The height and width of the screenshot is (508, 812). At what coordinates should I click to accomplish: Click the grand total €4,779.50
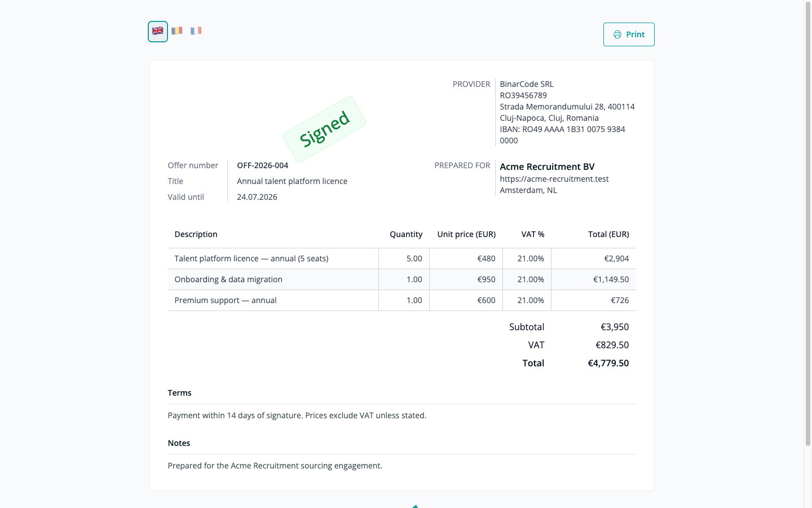point(608,363)
